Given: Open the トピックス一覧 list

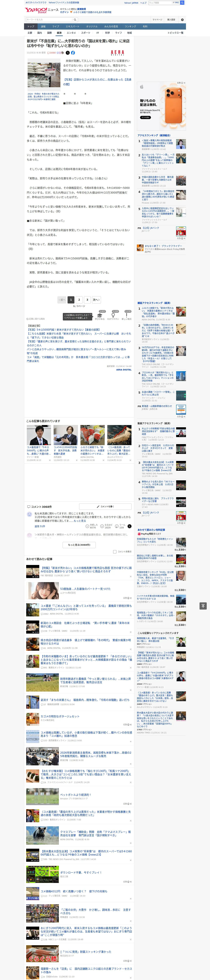Looking at the screenshot, I should (175, 33).
